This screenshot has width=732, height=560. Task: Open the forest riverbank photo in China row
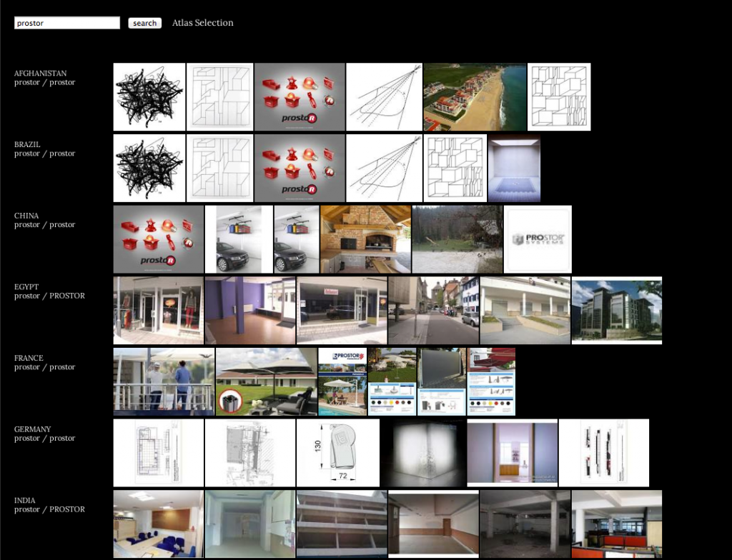point(457,239)
